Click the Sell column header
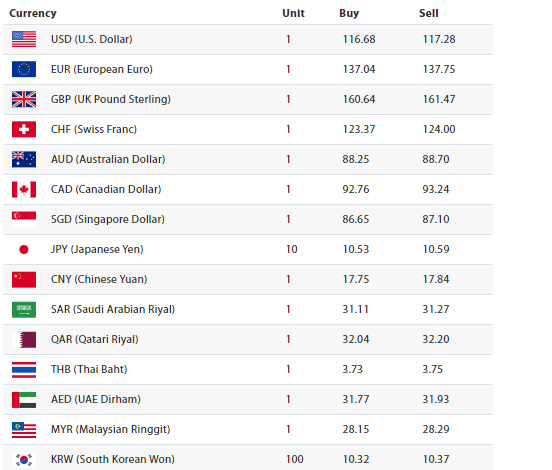Screen dimensions: 552x470 pyautogui.click(x=428, y=13)
